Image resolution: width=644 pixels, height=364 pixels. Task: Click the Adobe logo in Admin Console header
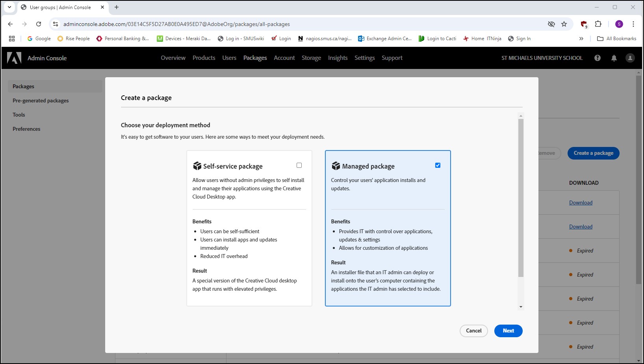point(14,58)
